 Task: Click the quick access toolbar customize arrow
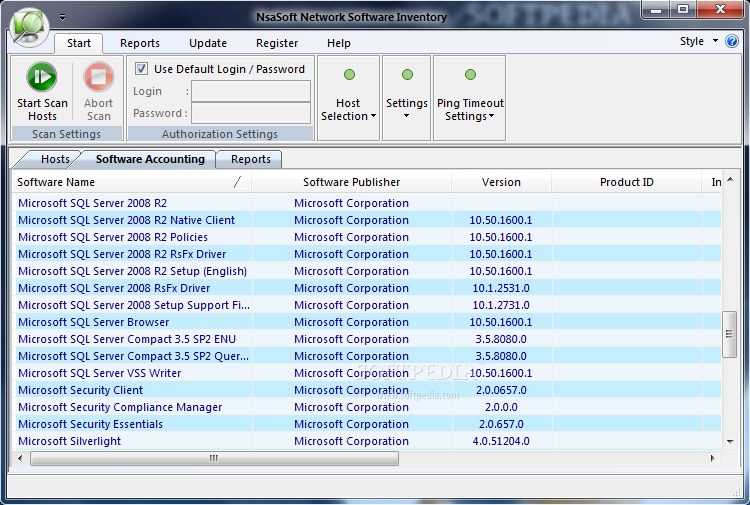pos(63,17)
